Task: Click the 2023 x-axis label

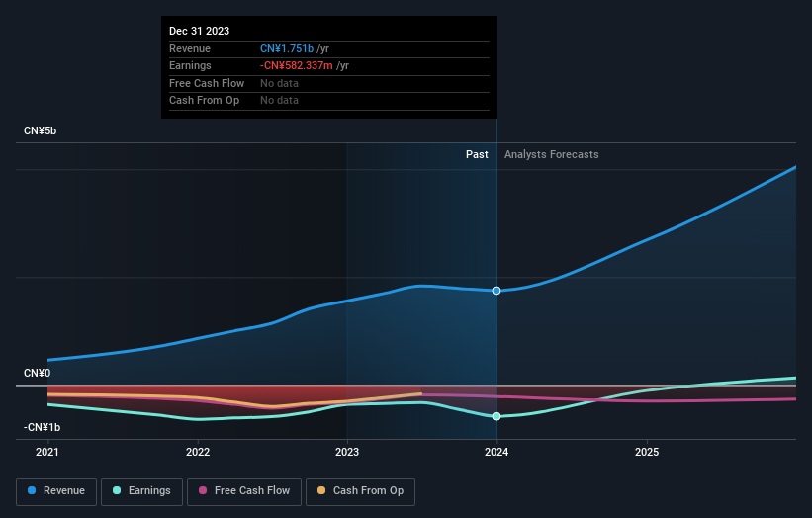Action: [347, 453]
